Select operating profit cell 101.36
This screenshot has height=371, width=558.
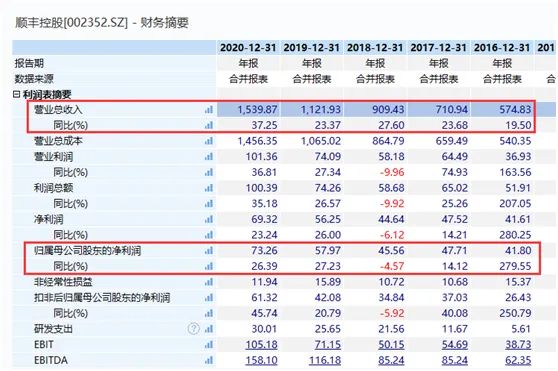(262, 157)
